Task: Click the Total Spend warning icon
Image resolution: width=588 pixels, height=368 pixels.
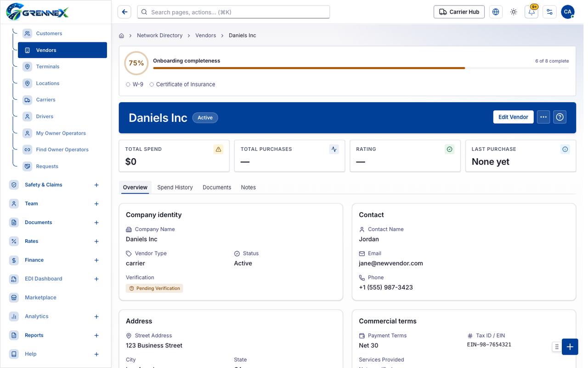Action: click(219, 149)
